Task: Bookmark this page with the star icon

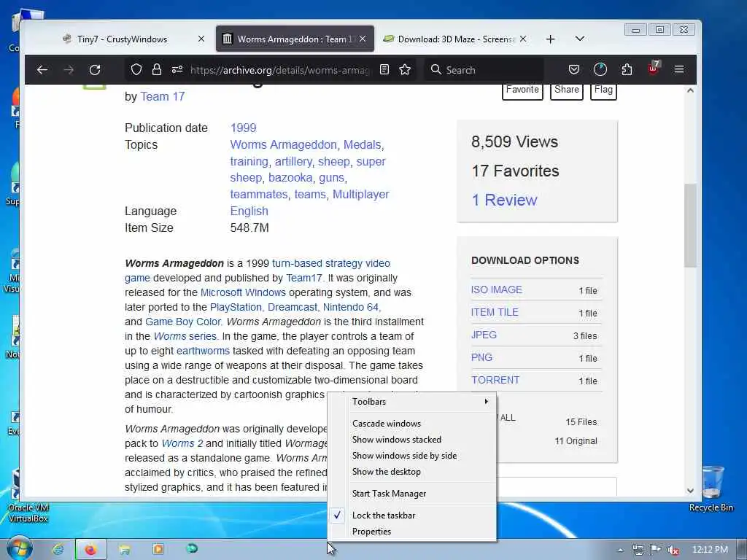Action: coord(405,70)
